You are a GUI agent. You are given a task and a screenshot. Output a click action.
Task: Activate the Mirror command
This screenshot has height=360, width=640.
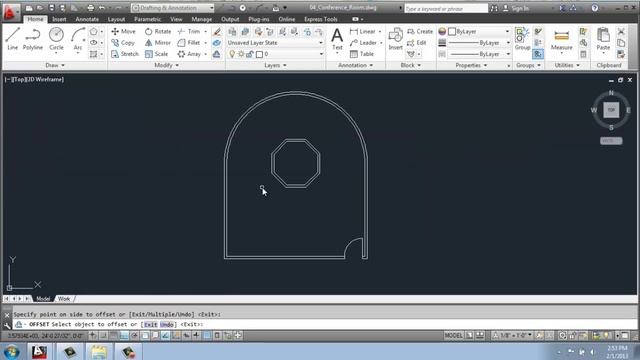click(158, 42)
